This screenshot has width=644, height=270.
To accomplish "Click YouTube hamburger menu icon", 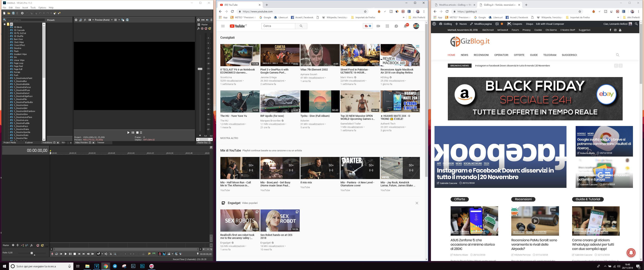I will pos(223,26).
